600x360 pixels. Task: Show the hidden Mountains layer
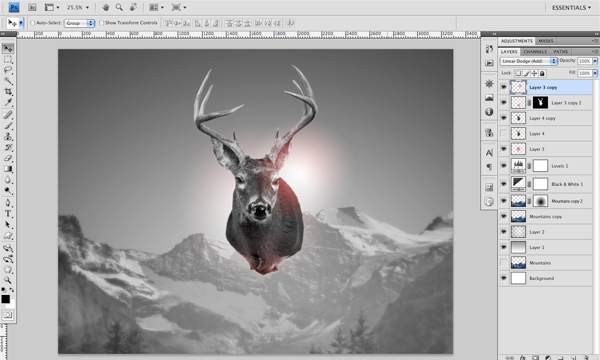coord(504,263)
